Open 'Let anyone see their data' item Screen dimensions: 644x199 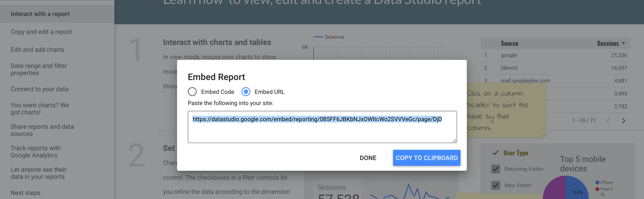pyautogui.click(x=38, y=173)
